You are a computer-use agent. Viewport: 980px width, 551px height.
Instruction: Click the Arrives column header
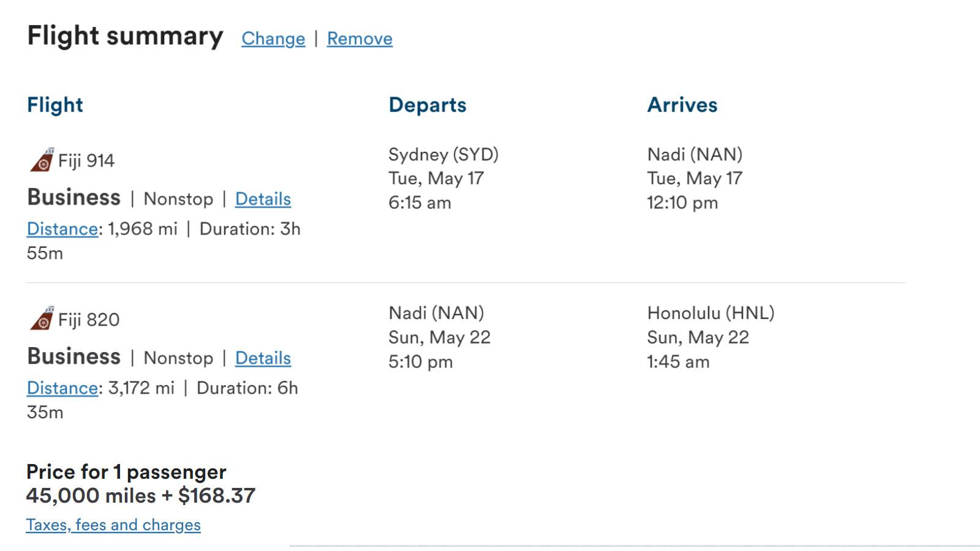point(682,105)
